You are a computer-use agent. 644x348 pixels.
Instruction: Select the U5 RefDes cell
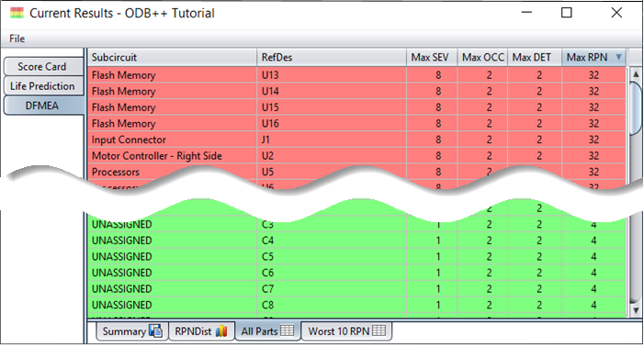coord(332,172)
